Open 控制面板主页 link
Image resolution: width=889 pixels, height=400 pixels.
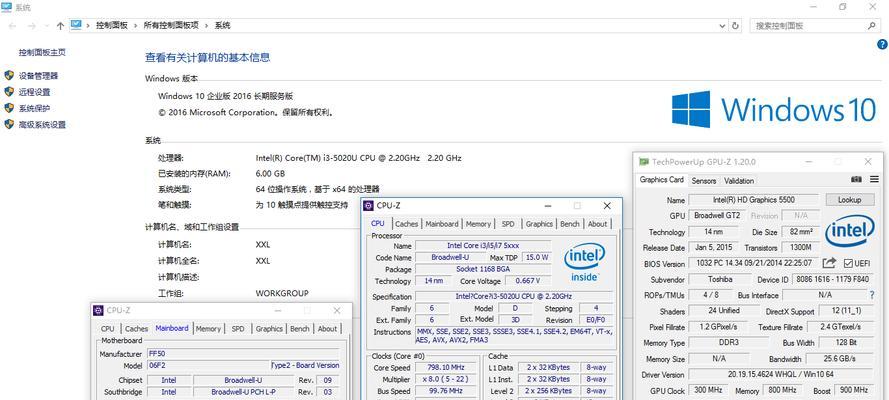[43, 52]
